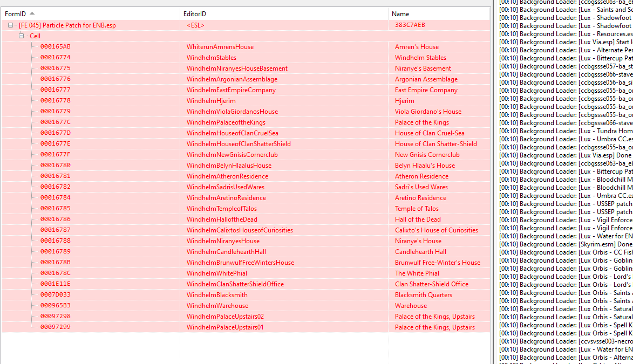The height and width of the screenshot is (364, 633).
Task: Click the name Temple of Talos
Action: 417,209
